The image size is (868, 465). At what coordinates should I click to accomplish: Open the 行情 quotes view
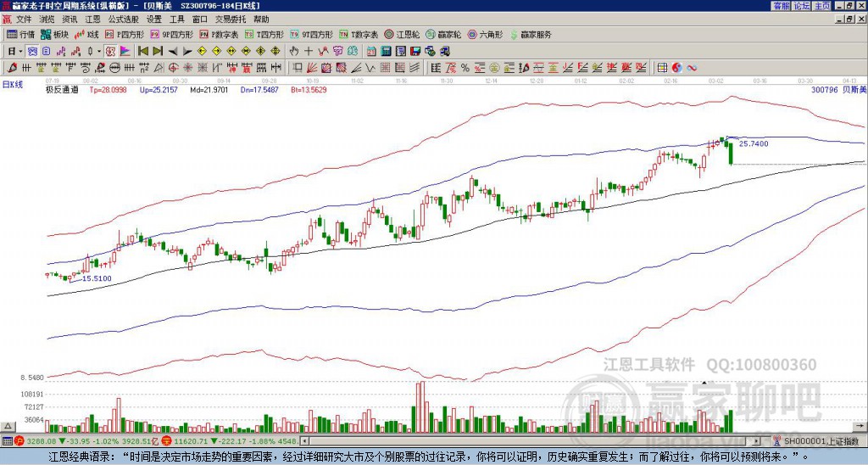pos(21,34)
